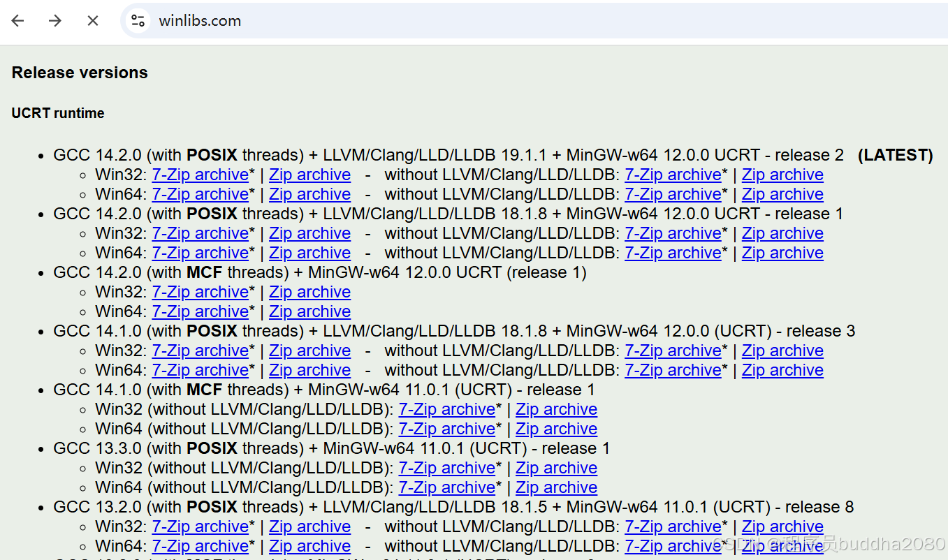Viewport: 948px width, 560px height.
Task: Click the 'UCRT runtime' subheading
Action: pos(58,113)
